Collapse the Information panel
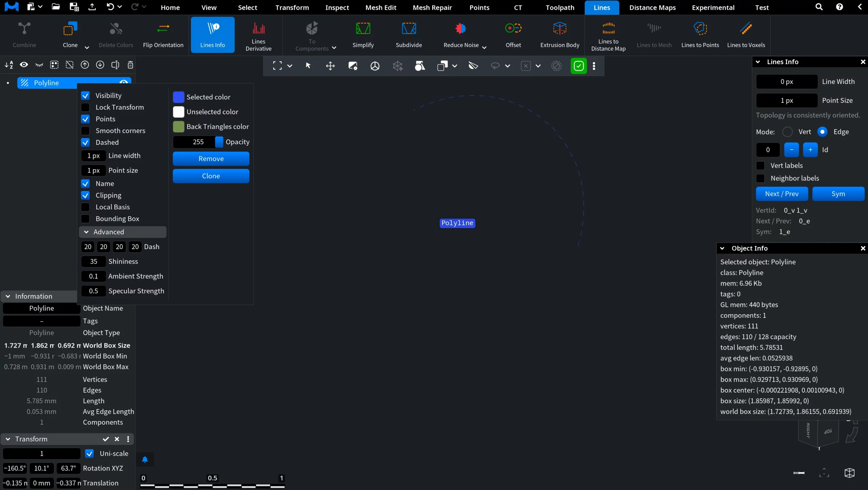Screen dimensions: 868x490 pyautogui.click(x=8, y=297)
